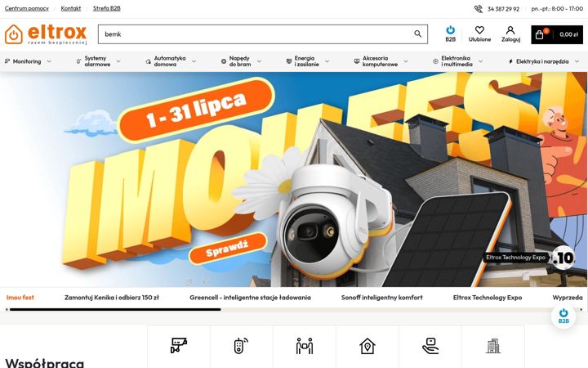
Task: Select Sonoff inteligentny komfort tab
Action: (381, 298)
